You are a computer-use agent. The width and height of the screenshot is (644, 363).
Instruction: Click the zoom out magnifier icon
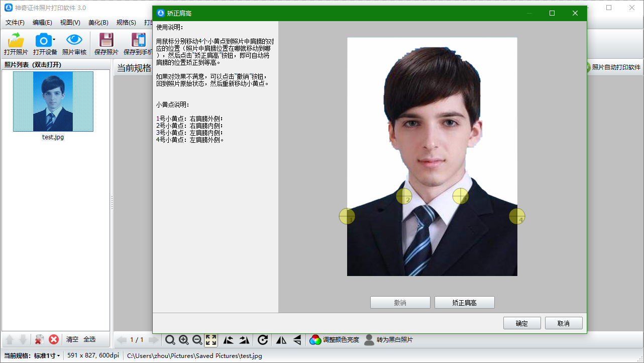197,340
